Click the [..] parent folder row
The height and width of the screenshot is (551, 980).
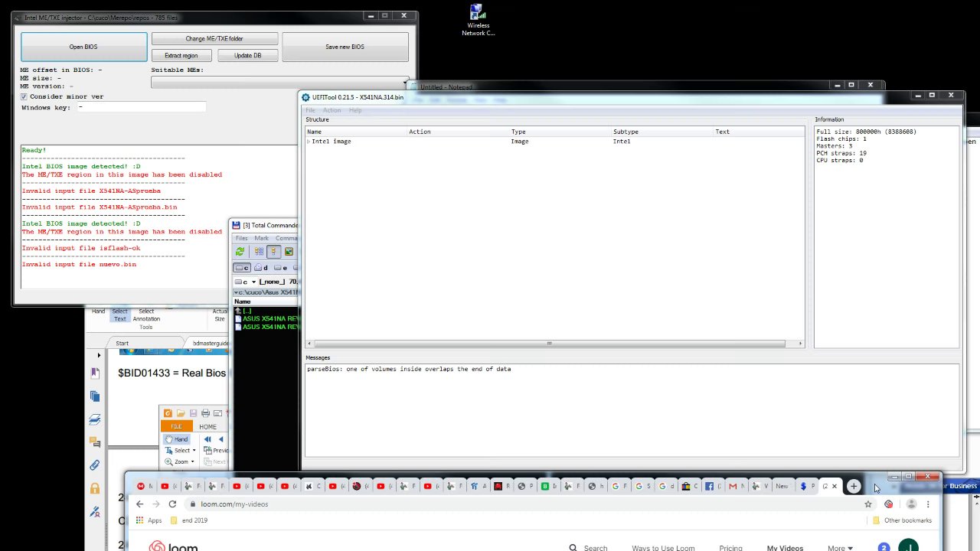(x=266, y=311)
